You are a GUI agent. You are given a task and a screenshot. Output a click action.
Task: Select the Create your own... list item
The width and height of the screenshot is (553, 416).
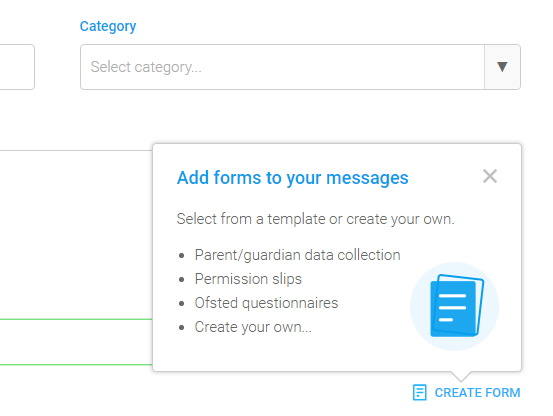[253, 327]
